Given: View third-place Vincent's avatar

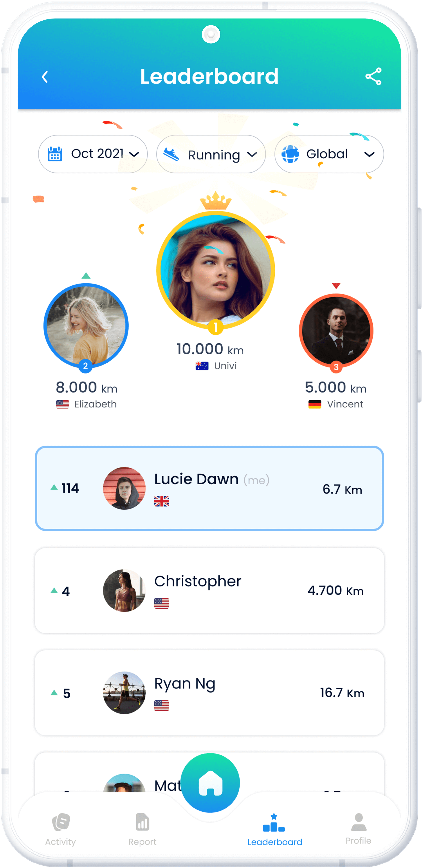Looking at the screenshot, I should pyautogui.click(x=336, y=331).
